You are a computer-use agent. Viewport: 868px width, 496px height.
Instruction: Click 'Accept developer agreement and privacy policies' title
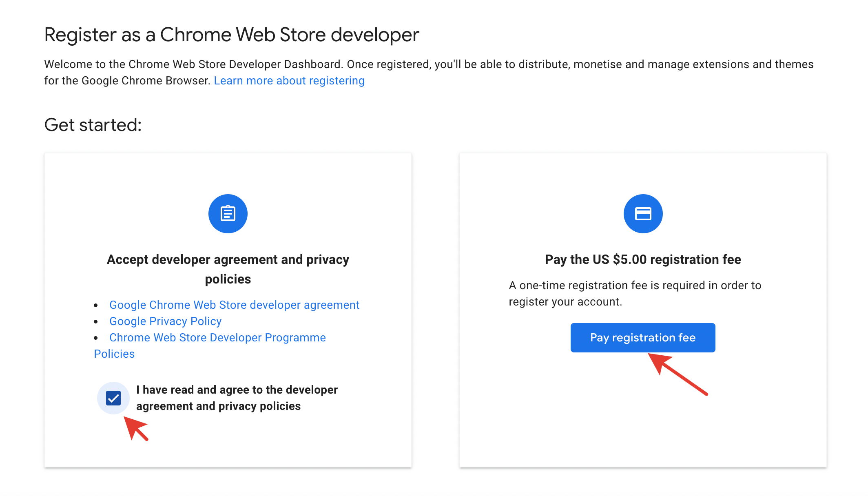point(228,269)
